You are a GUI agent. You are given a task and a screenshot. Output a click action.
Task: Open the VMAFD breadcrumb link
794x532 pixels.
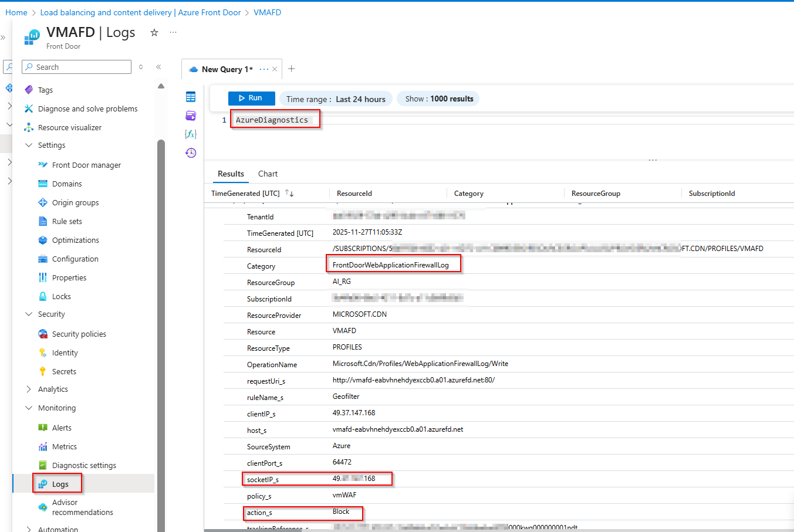click(267, 12)
